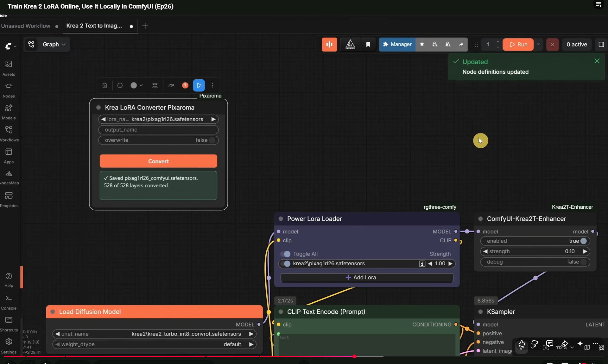Toggle enabled in ComfyUI-Krea2T-Enhancer
This screenshot has width=608, height=364.
[x=584, y=241]
